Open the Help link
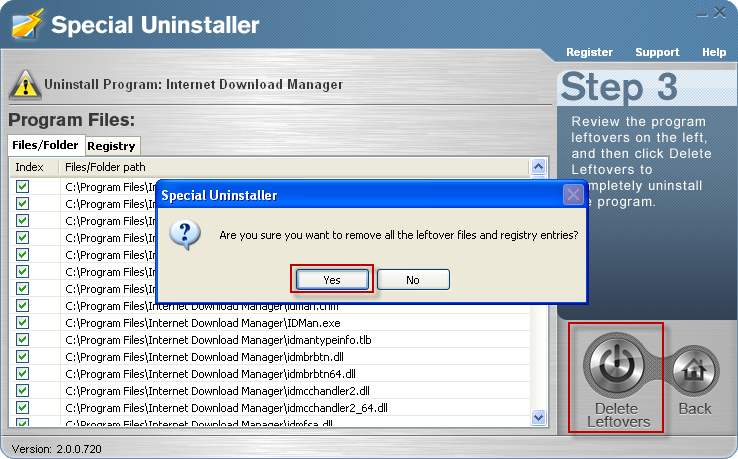 (714, 52)
